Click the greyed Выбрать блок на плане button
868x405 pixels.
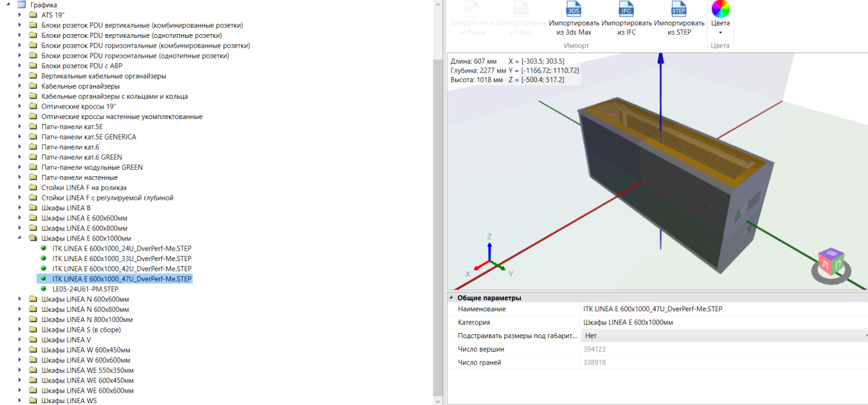click(x=472, y=19)
